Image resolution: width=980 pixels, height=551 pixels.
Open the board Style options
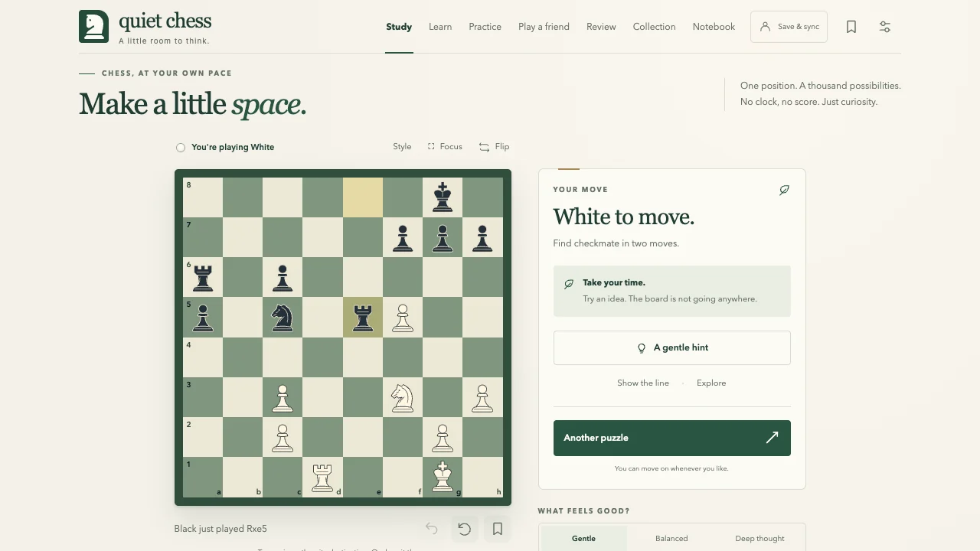pyautogui.click(x=402, y=146)
